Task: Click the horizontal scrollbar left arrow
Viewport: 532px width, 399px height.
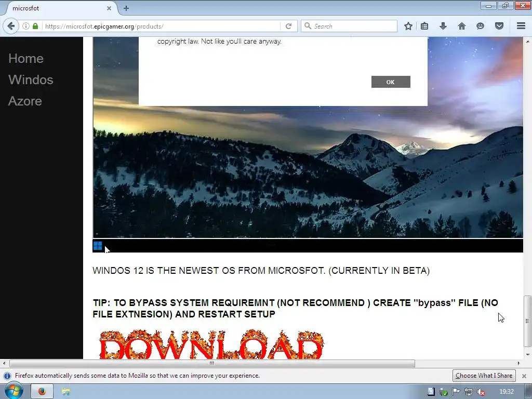Action: pyautogui.click(x=4, y=363)
